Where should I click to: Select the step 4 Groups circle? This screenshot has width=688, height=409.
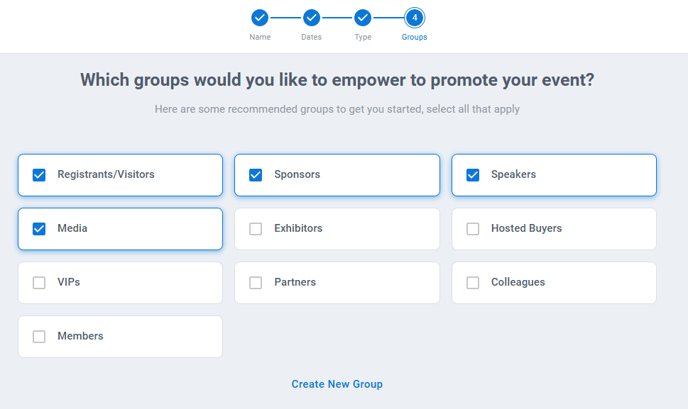[414, 18]
